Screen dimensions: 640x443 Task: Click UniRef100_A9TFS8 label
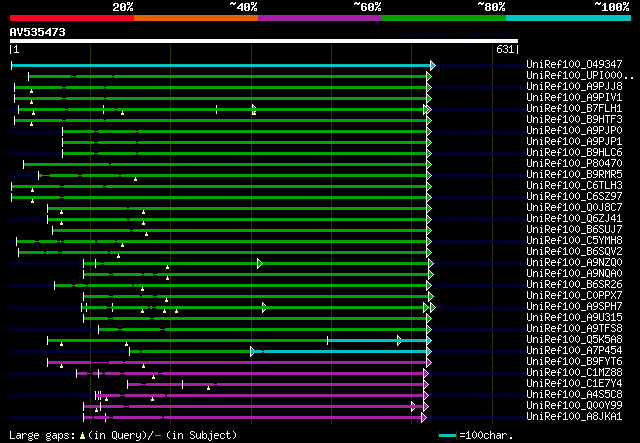click(x=574, y=329)
